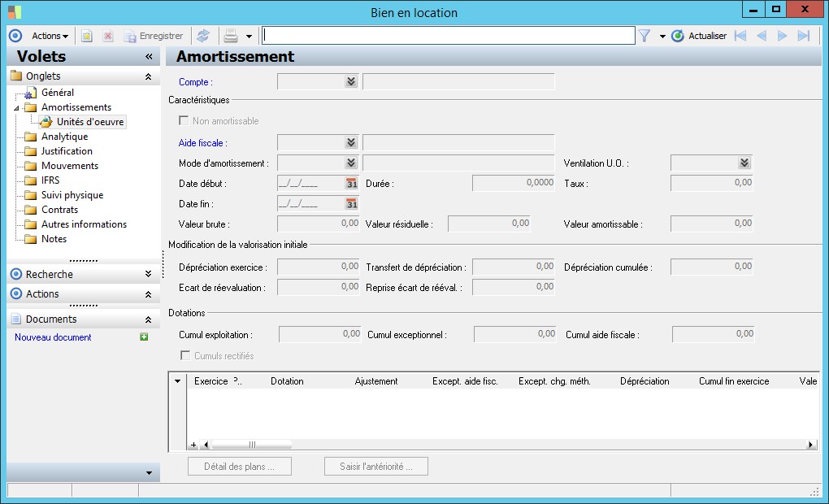The height and width of the screenshot is (504, 829).
Task: Click the search input field in toolbar
Action: tap(448, 36)
